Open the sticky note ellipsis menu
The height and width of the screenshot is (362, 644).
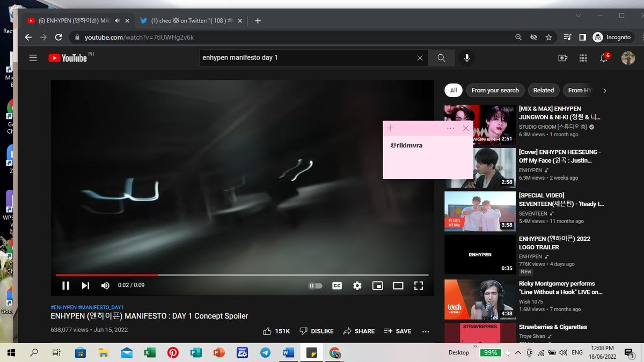click(x=450, y=128)
